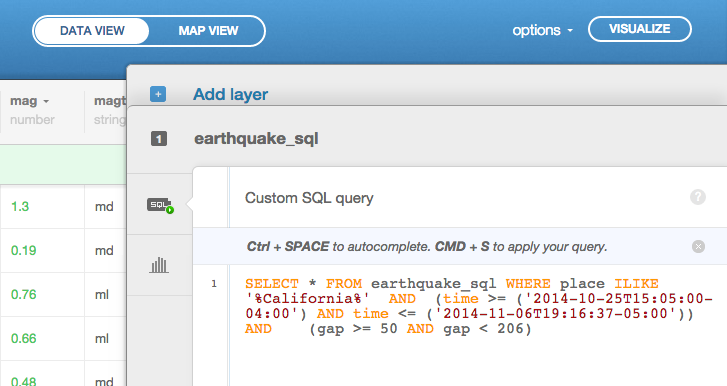
Task: Dismiss the autocomplete hint with the x icon
Action: 698,247
